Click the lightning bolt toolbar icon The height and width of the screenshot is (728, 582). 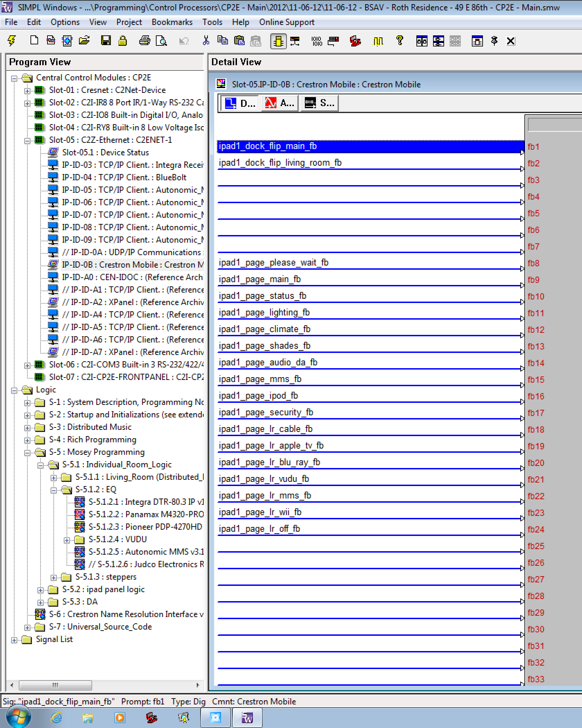12,41
